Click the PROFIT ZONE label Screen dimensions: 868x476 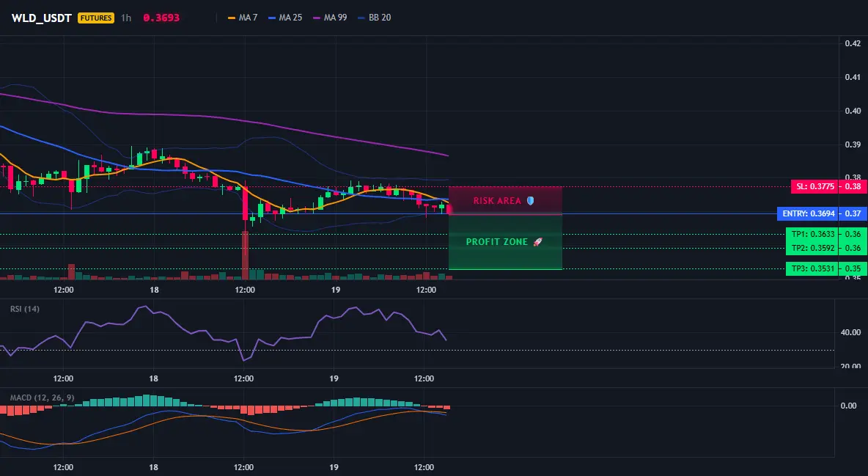click(x=497, y=241)
